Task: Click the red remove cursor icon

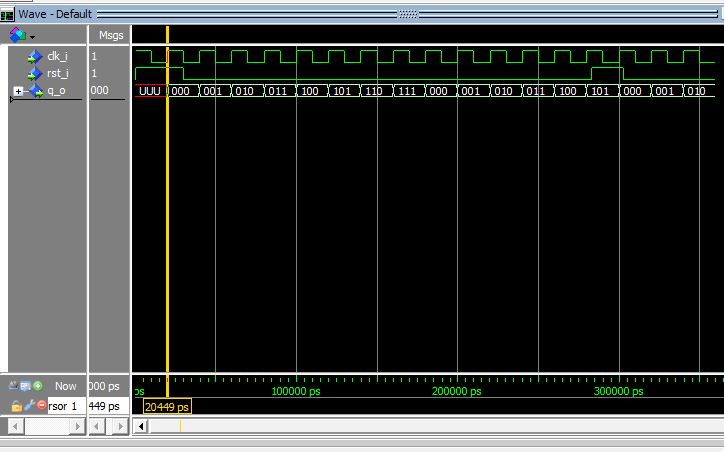Action: pyautogui.click(x=42, y=405)
